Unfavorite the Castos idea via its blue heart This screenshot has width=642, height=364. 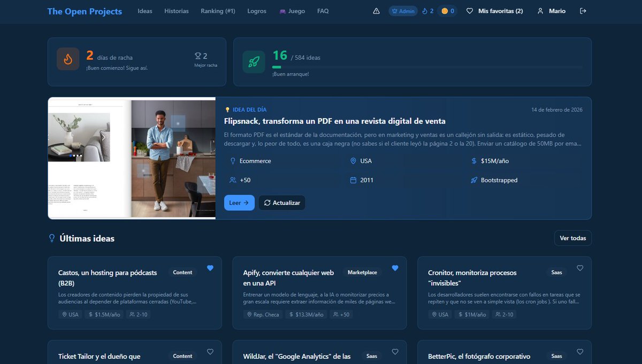pyautogui.click(x=210, y=268)
